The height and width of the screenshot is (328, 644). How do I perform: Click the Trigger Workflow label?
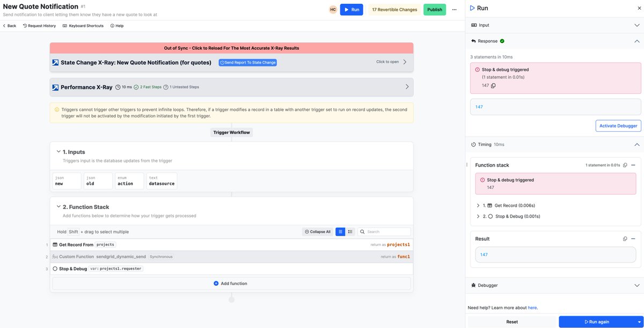click(231, 132)
